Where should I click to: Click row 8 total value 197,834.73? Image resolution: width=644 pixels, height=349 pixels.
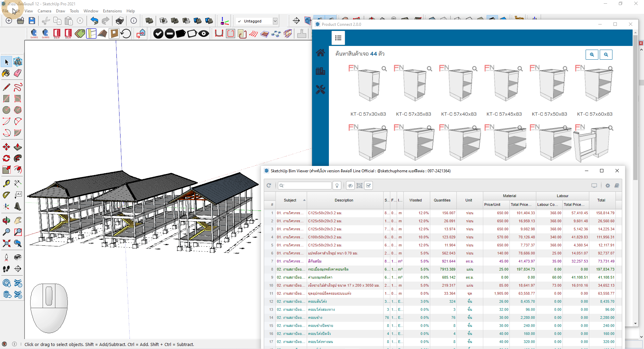coord(605,269)
